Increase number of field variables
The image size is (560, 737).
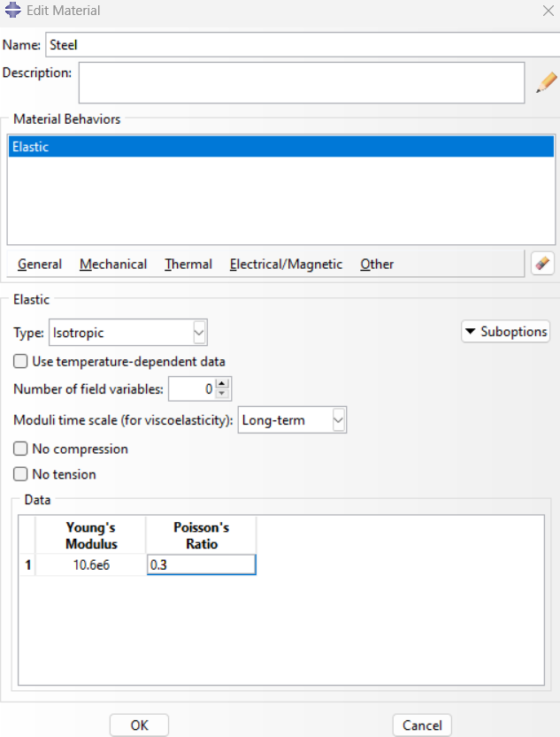tap(223, 384)
